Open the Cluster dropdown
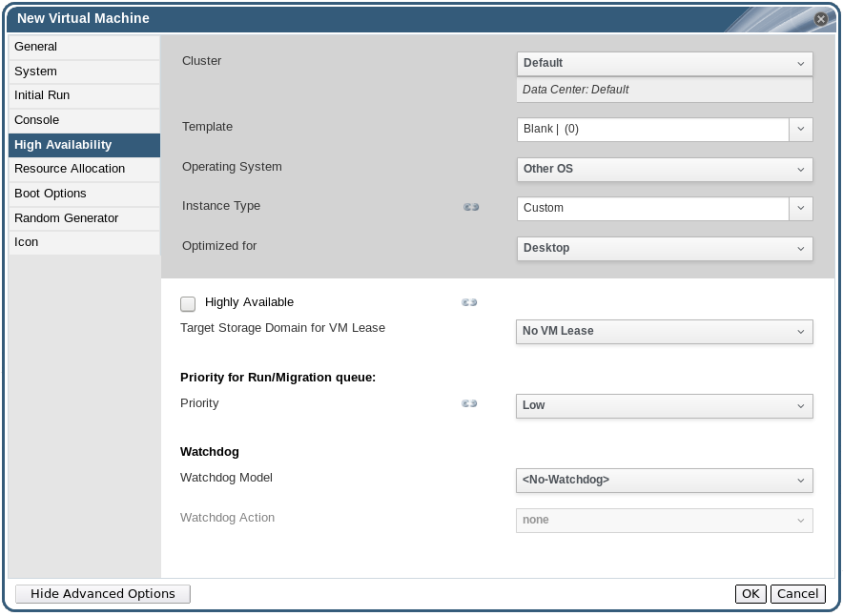 664,63
